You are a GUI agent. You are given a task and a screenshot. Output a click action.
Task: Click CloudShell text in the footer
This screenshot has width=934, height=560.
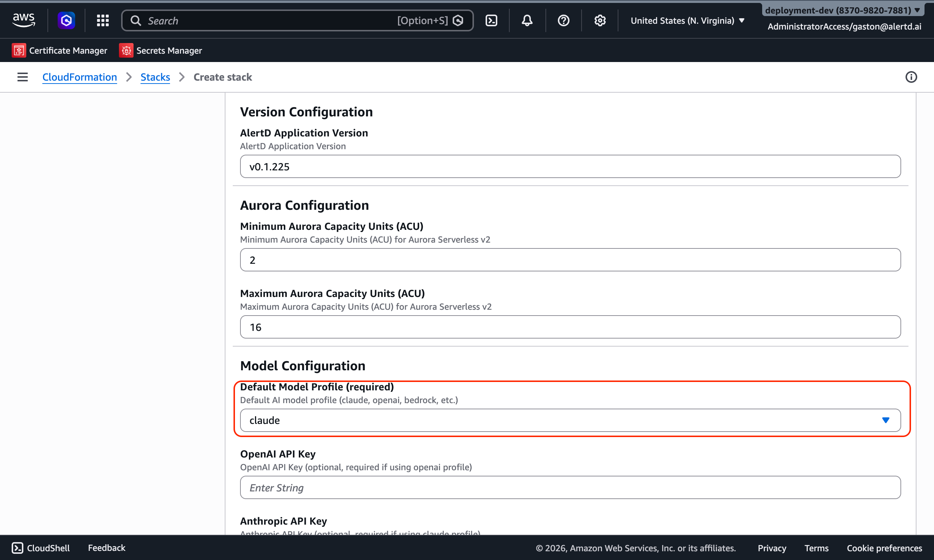(48, 548)
